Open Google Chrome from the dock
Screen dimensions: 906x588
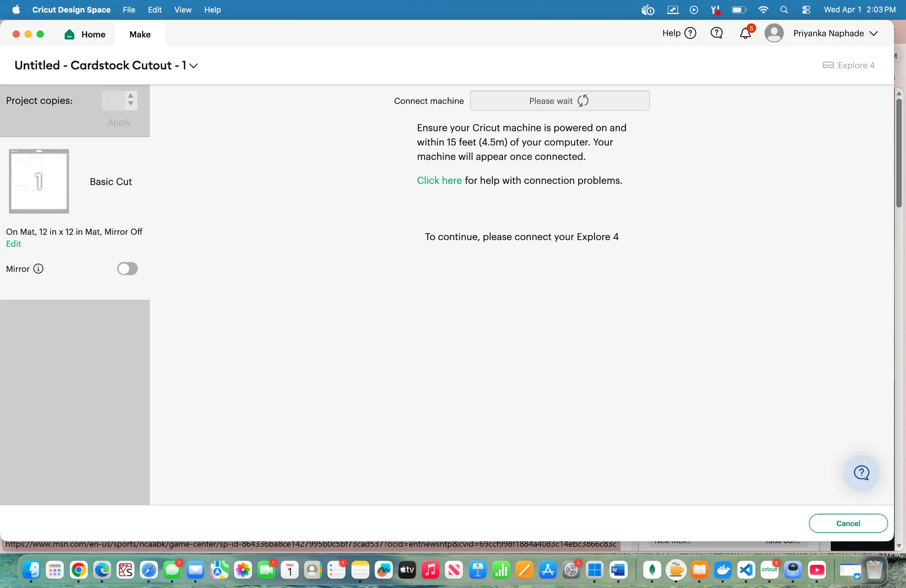pos(79,570)
